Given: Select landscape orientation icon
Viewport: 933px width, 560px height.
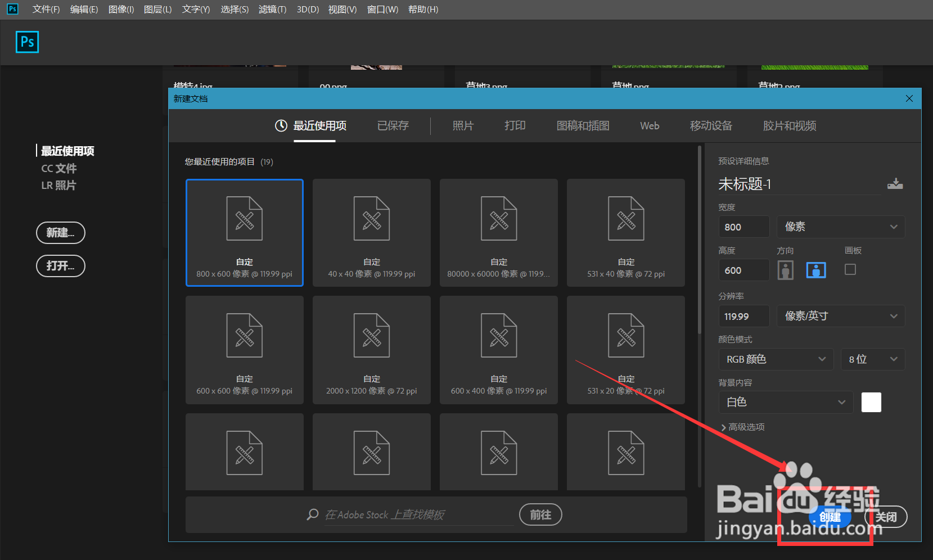Looking at the screenshot, I should [816, 270].
